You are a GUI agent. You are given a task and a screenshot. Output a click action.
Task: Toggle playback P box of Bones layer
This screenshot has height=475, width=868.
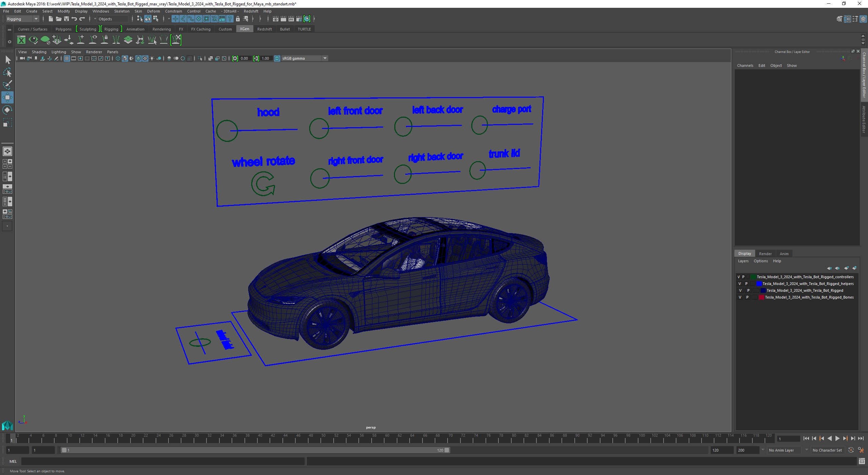(747, 297)
